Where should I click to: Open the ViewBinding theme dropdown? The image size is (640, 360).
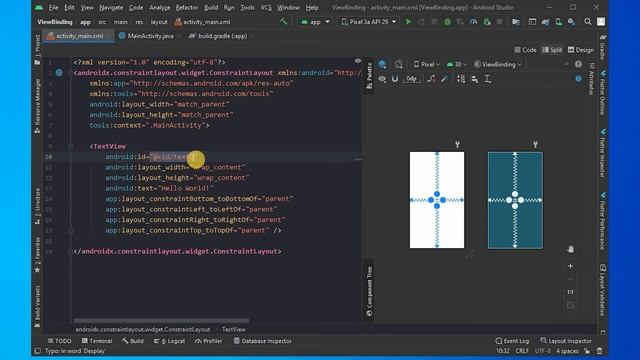pyautogui.click(x=498, y=64)
